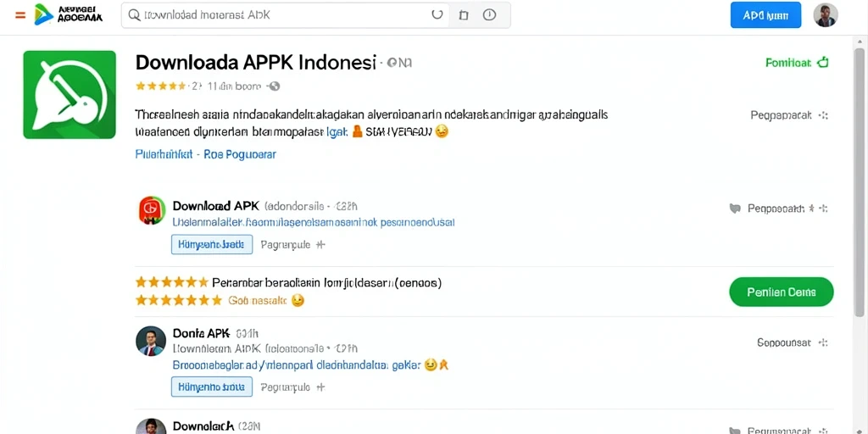Click the bottom Downolach row title

(203, 426)
